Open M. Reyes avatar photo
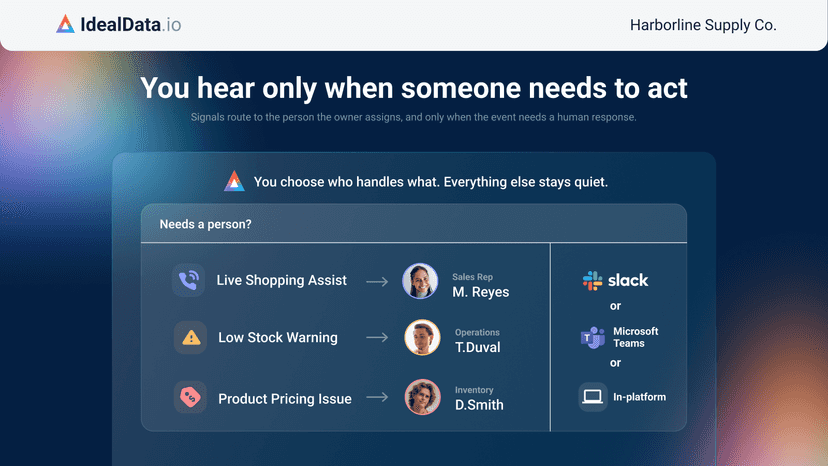 pos(420,281)
